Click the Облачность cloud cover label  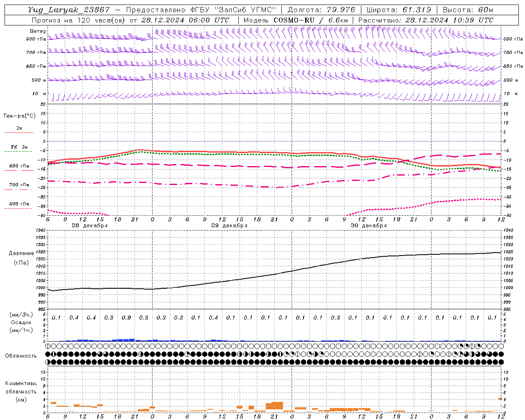(x=21, y=356)
